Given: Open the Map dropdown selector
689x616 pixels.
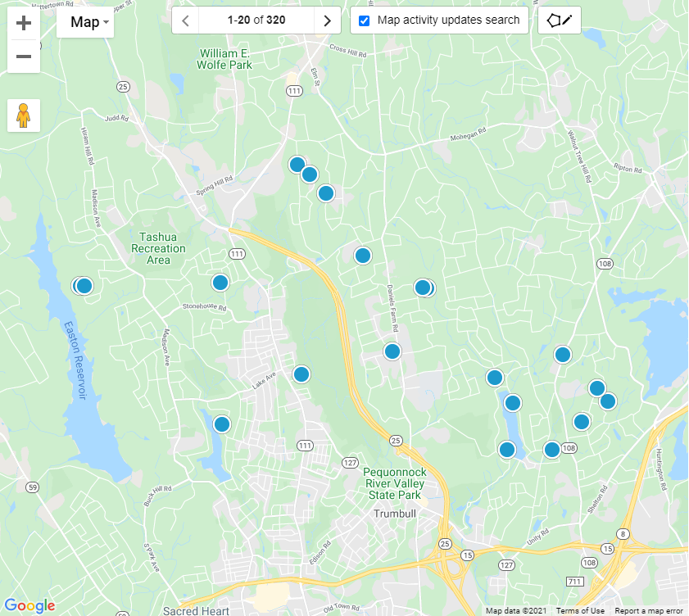Looking at the screenshot, I should (86, 23).
